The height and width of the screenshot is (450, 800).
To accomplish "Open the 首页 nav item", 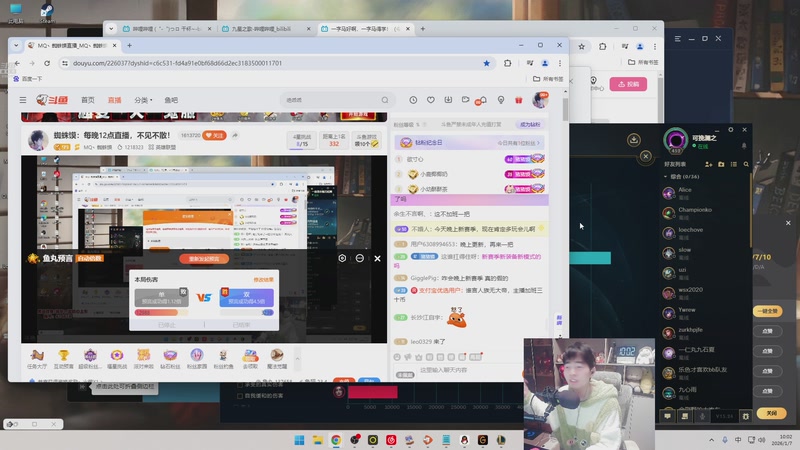I will pyautogui.click(x=88, y=100).
